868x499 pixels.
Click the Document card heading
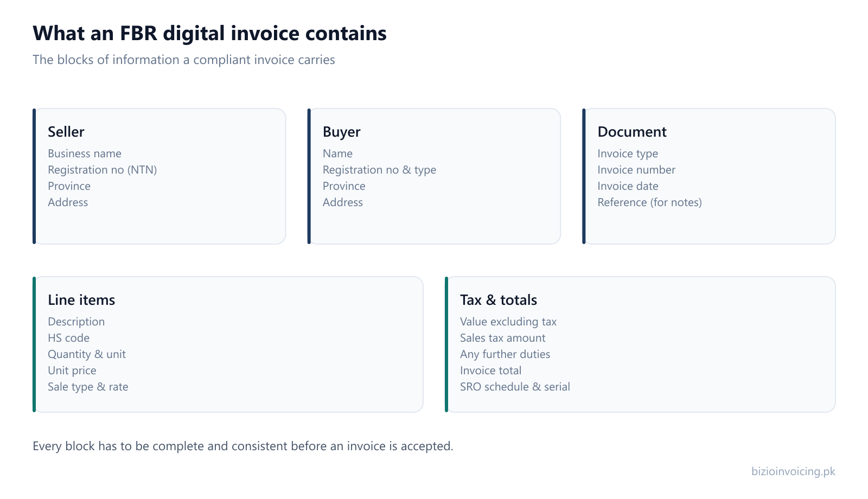tap(632, 132)
